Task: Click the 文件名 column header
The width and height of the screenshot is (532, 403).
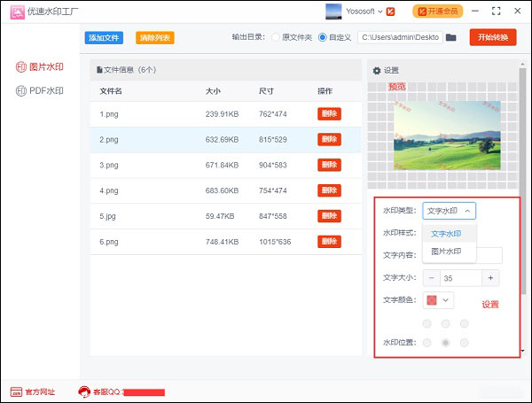Action: point(111,91)
